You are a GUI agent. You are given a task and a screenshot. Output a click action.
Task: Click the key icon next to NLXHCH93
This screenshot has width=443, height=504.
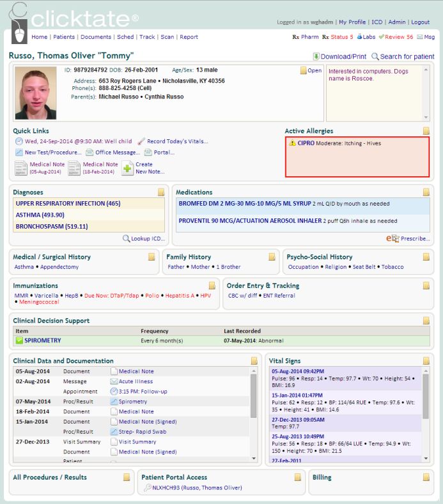[x=147, y=487]
